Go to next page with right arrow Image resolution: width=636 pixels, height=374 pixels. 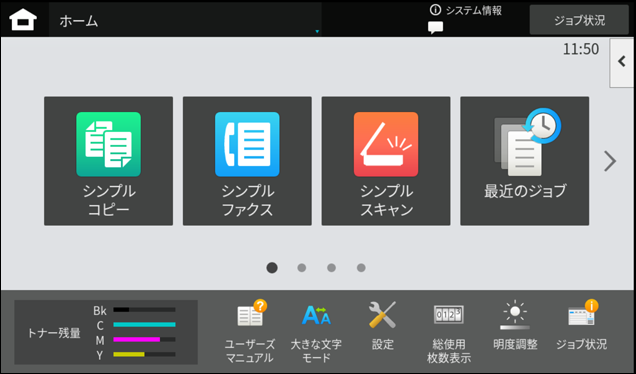coord(610,161)
